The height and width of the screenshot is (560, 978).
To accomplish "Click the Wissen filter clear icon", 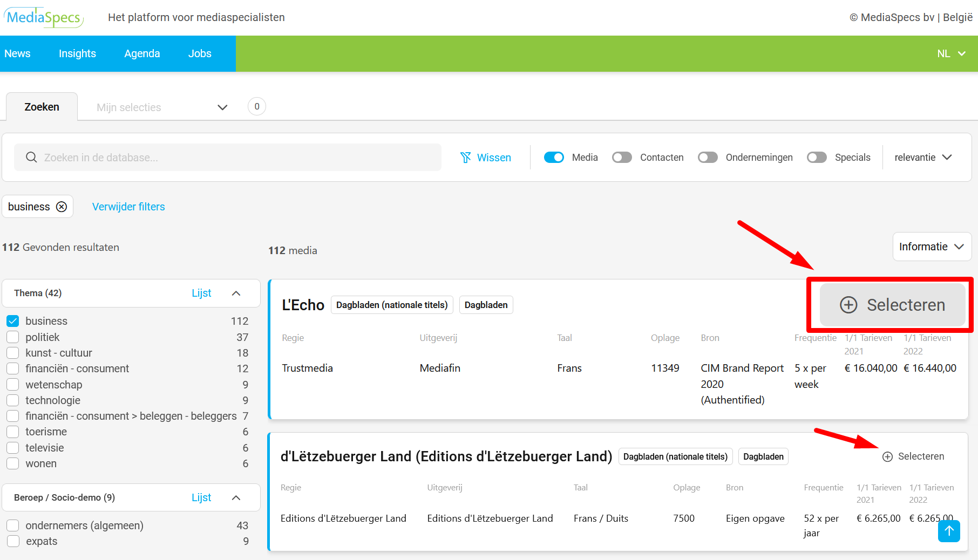I will (465, 158).
